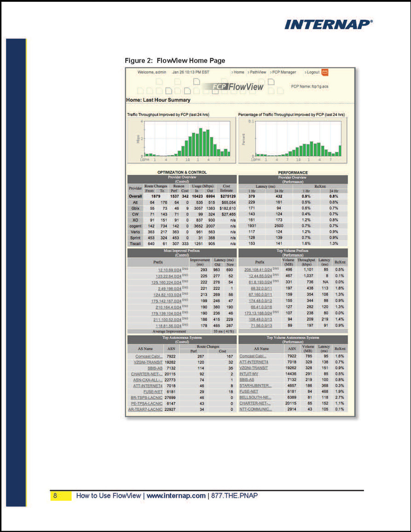The width and height of the screenshot is (411, 532).
Task: Click the Percentage of Traffic Throughput chart
Action: [x=293, y=140]
